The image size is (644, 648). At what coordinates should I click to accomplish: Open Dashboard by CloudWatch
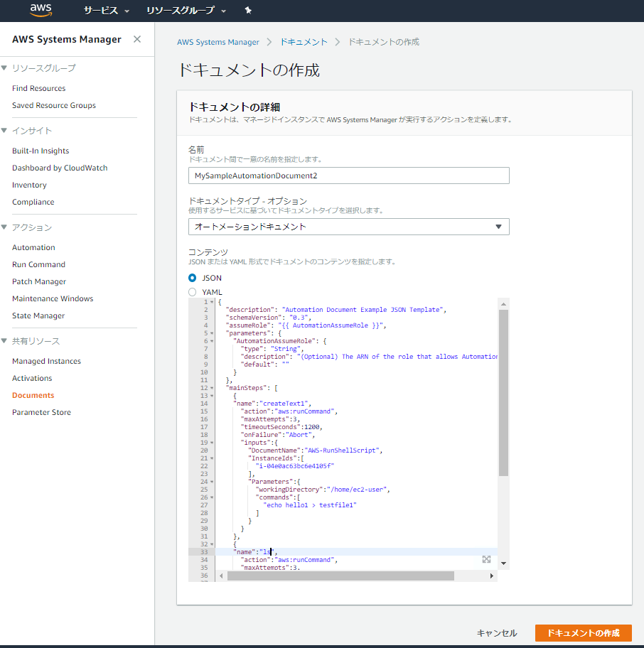point(60,168)
